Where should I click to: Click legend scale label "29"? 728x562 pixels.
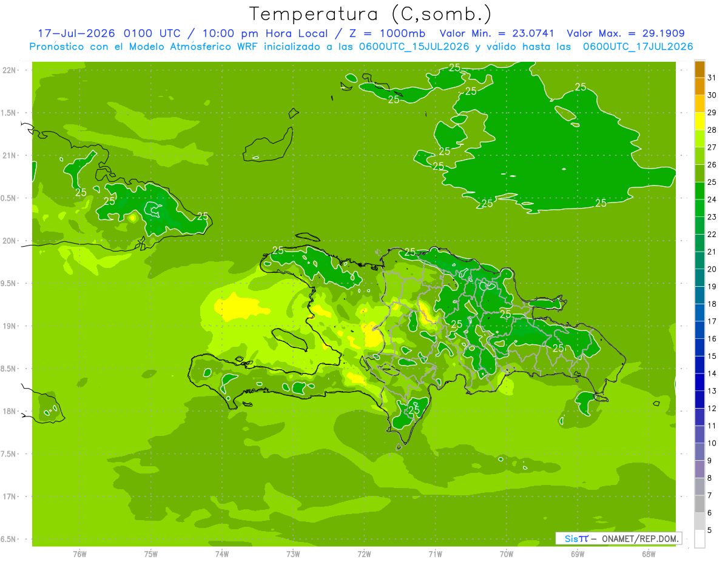[x=712, y=112]
